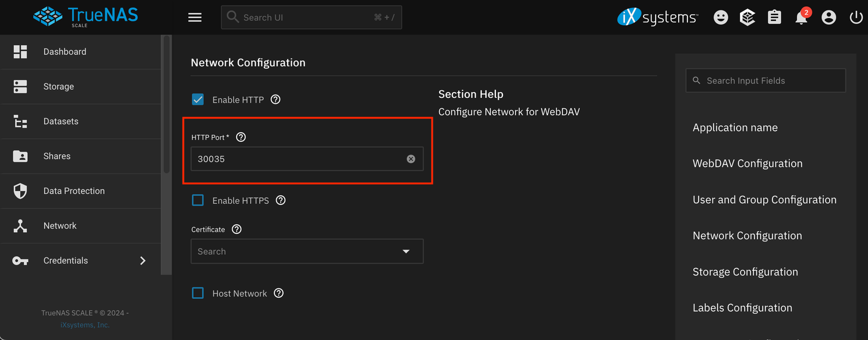The image size is (868, 340).
Task: Show help tooltip for Enable HTTP
Action: pyautogui.click(x=275, y=100)
